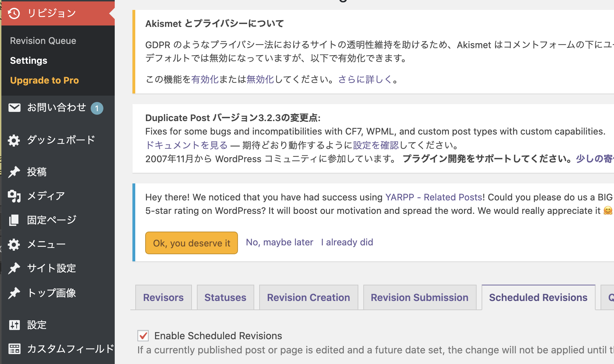Open the リビジョン menu label
Viewport: 614px width, 364px height.
click(x=52, y=13)
